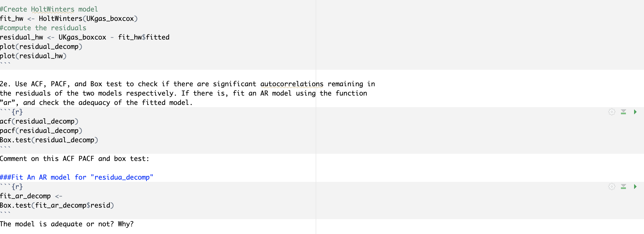This screenshot has width=644, height=234.
Task: Run the ACF/PACF code chunk
Action: point(635,112)
